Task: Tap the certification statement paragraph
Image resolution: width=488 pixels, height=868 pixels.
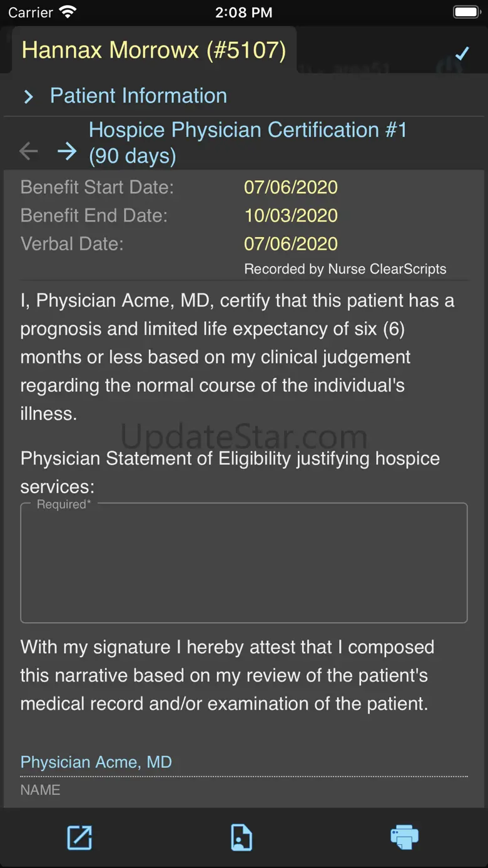Action: (238, 357)
